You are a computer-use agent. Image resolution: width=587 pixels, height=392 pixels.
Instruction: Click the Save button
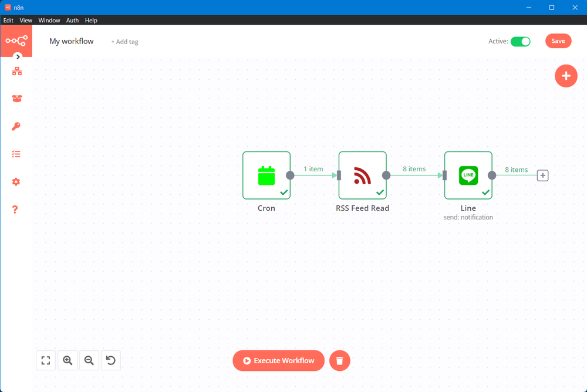click(558, 41)
